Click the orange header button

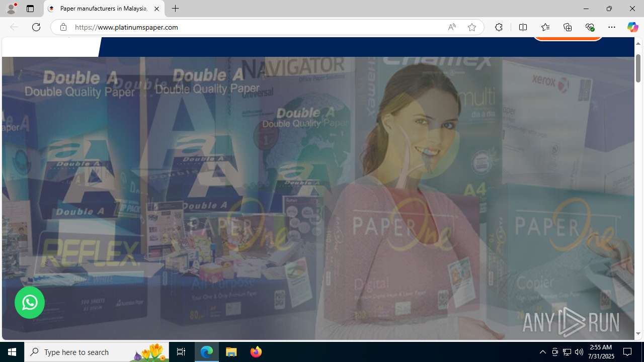pos(568,38)
